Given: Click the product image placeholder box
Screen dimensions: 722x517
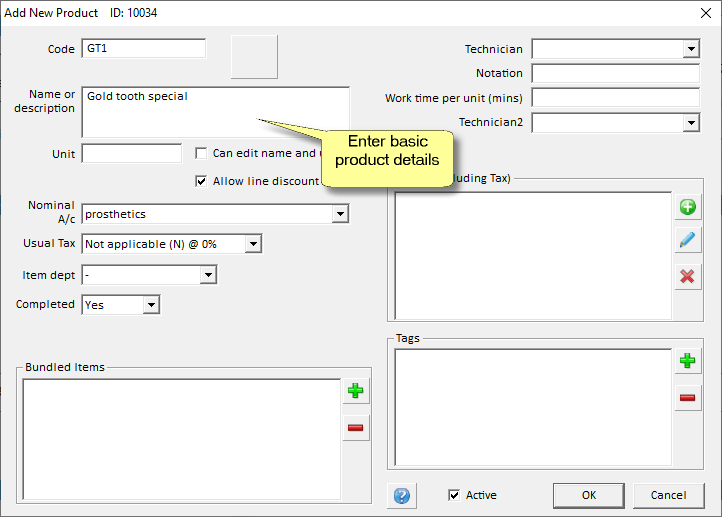Looking at the screenshot, I should (x=254, y=57).
